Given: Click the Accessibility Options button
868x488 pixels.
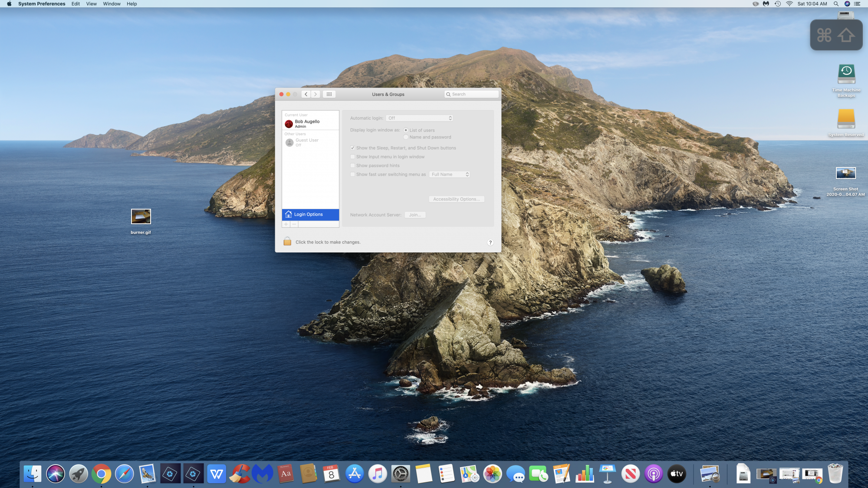Looking at the screenshot, I should coord(456,199).
